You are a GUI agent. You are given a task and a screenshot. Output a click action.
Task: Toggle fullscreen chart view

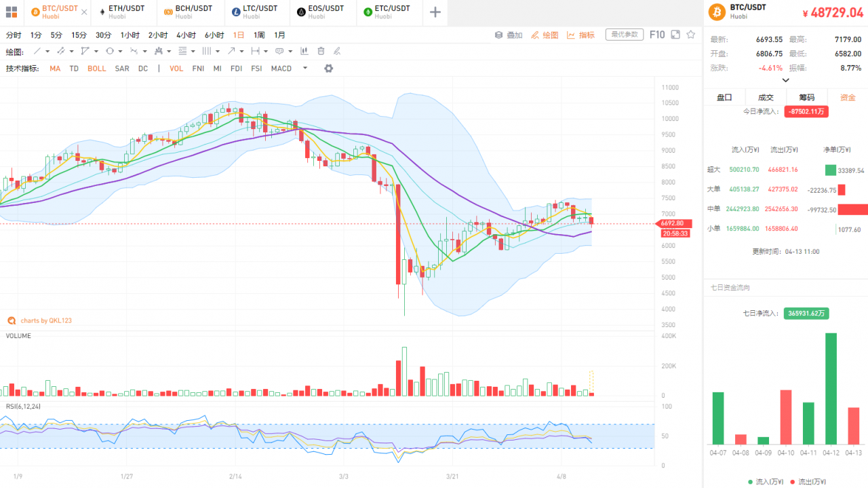tap(675, 35)
